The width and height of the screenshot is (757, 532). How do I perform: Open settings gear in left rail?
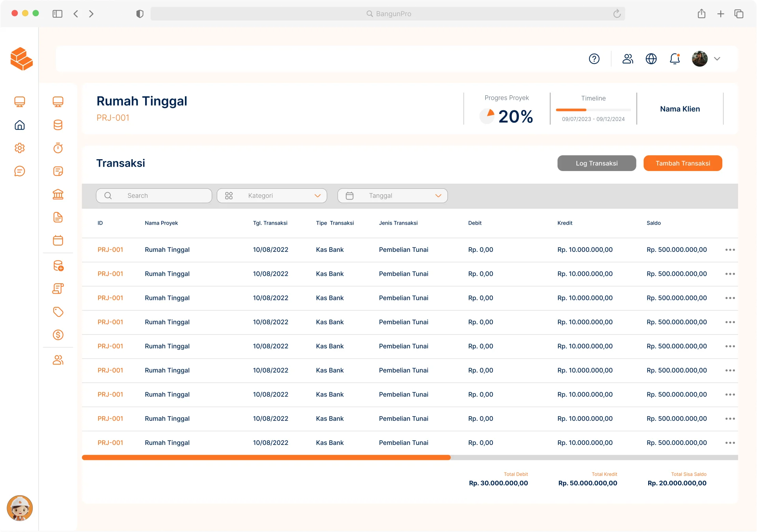pyautogui.click(x=20, y=148)
